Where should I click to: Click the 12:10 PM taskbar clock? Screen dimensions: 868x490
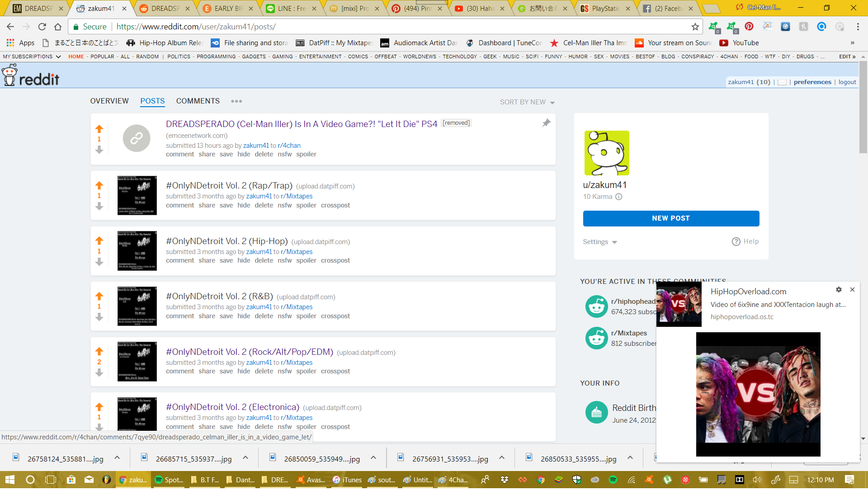click(820, 480)
